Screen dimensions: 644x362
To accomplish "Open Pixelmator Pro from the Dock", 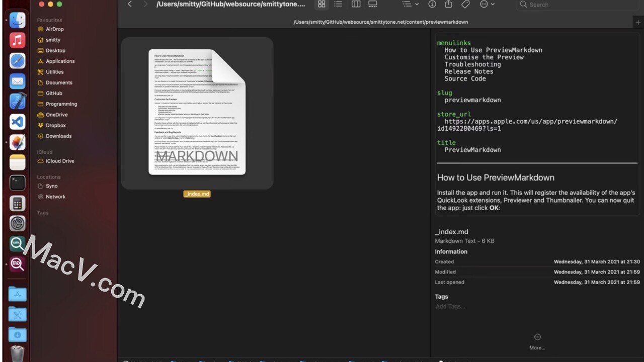I will (x=18, y=142).
